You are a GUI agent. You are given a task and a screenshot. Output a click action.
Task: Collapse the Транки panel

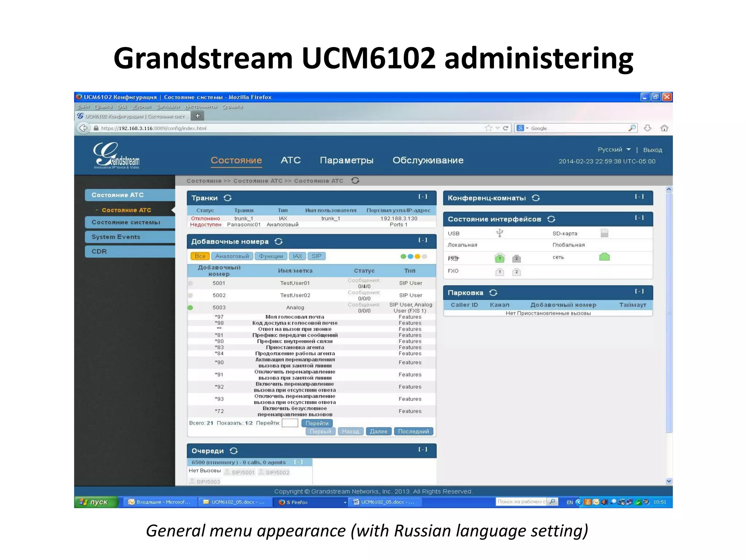pos(423,197)
